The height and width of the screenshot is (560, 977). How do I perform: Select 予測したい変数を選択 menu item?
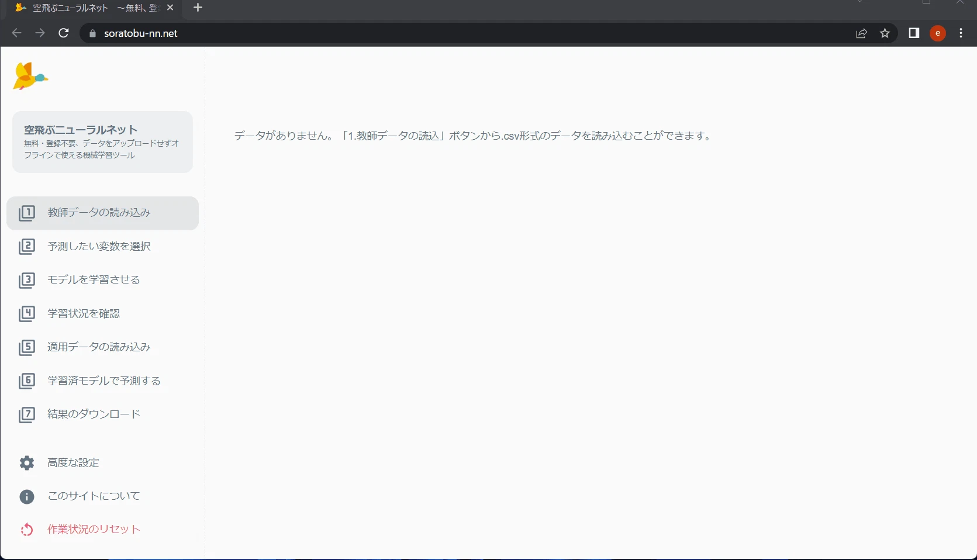(102, 247)
